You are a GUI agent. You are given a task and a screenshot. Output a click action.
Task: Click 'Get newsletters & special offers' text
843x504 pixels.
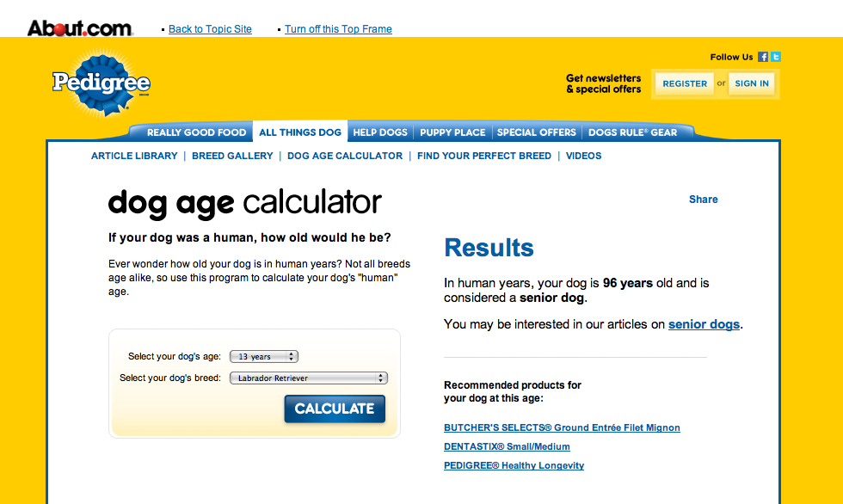pyautogui.click(x=603, y=83)
